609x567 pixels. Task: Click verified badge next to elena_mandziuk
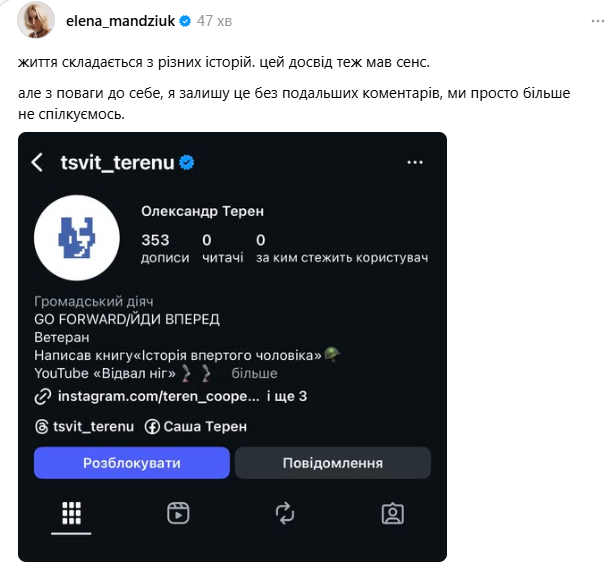[x=186, y=21]
